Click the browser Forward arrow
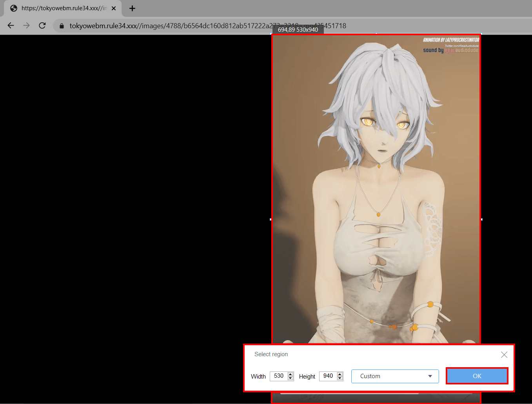Image resolution: width=532 pixels, height=404 pixels. (x=26, y=25)
